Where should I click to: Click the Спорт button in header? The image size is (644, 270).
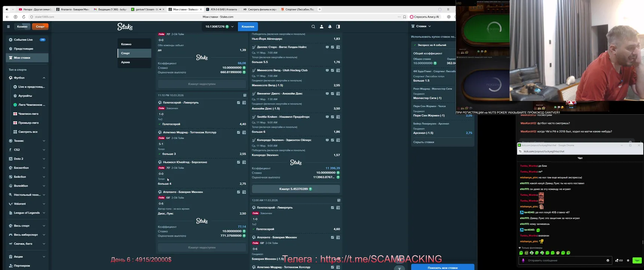40,27
